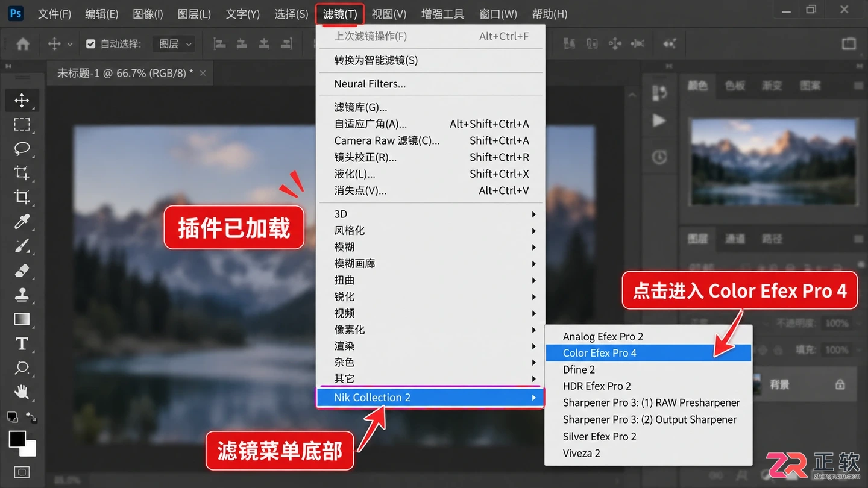868x488 pixels.
Task: Select the Brush tool
Action: tap(22, 246)
